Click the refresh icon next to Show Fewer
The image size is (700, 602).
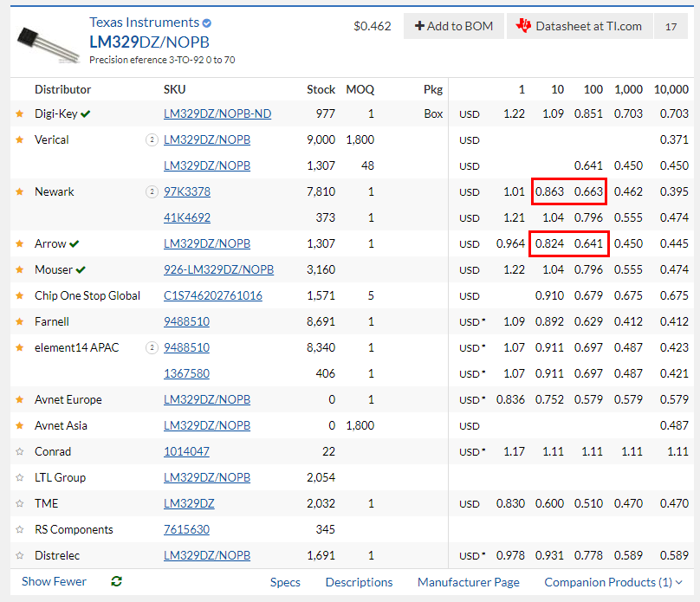coord(116,581)
